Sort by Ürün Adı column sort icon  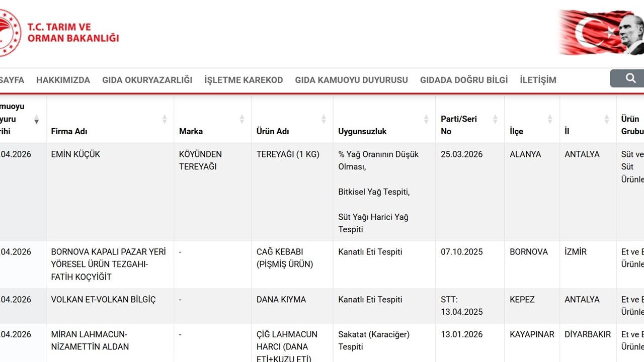(324, 119)
